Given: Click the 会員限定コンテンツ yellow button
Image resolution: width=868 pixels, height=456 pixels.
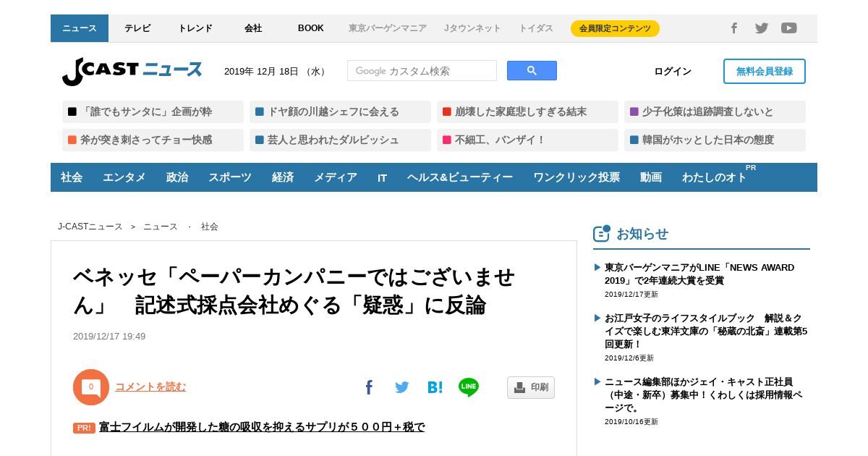Looking at the screenshot, I should (x=615, y=28).
